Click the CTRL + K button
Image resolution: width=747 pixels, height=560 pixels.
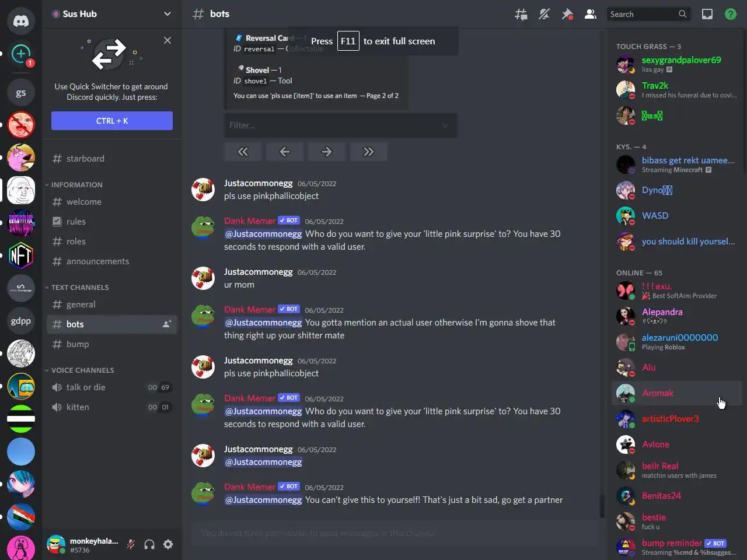pyautogui.click(x=112, y=121)
